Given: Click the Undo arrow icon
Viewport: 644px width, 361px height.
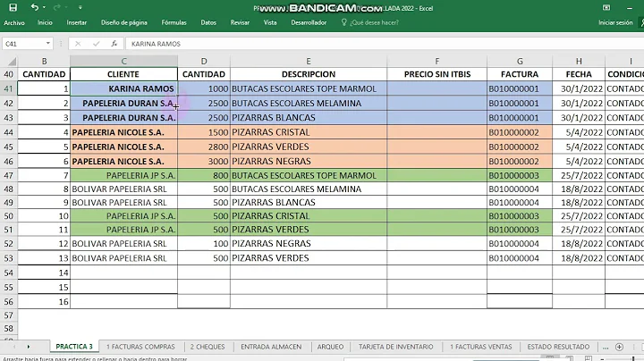Looking at the screenshot, I should 35,7.
